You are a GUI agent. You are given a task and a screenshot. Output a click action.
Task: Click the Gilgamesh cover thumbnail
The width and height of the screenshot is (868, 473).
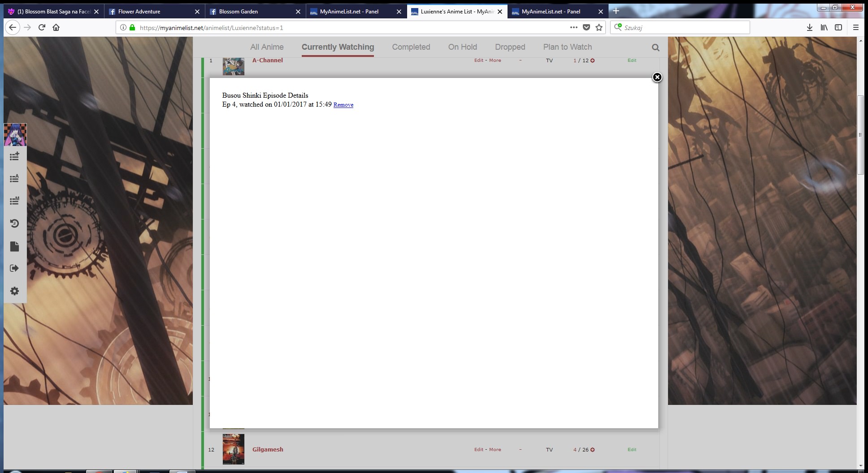point(234,449)
